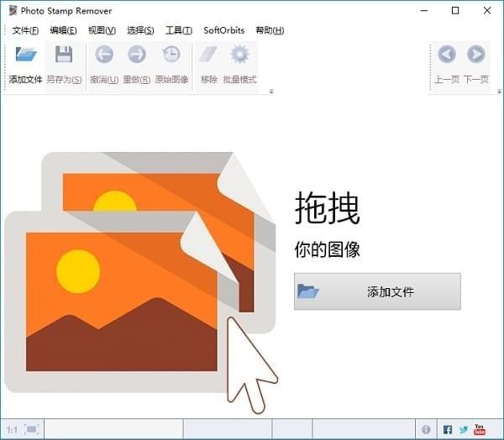Go to 上一页 previous page arrow
This screenshot has height=440, width=504.
coord(447,55)
